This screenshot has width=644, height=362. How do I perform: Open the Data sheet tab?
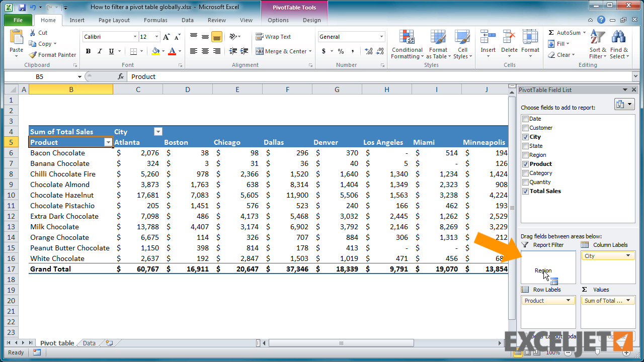(x=89, y=343)
